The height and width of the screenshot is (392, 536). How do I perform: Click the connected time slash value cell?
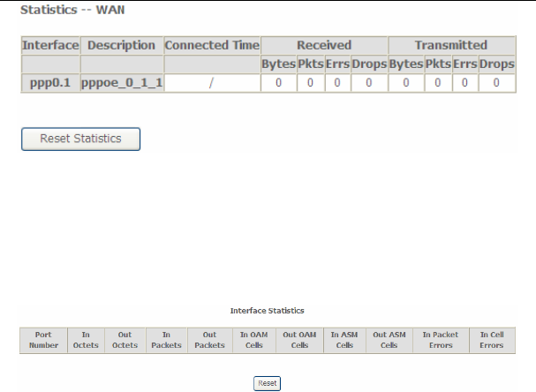coord(212,83)
